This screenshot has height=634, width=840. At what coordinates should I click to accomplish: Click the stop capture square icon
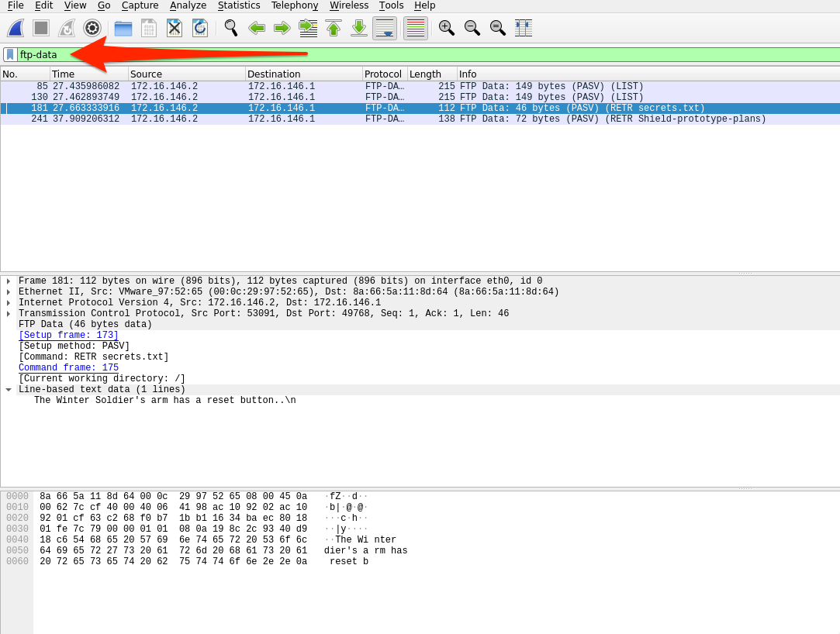point(41,29)
